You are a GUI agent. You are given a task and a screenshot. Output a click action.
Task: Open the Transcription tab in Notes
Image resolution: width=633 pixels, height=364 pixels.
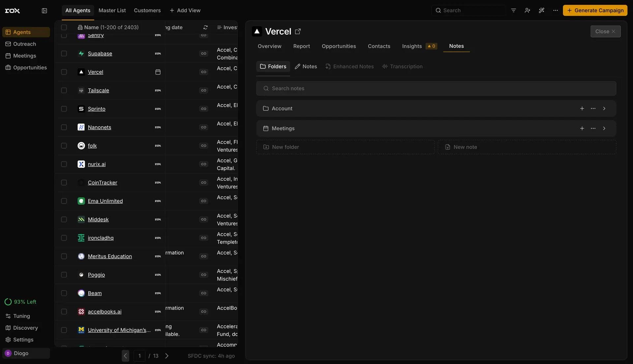point(403,66)
